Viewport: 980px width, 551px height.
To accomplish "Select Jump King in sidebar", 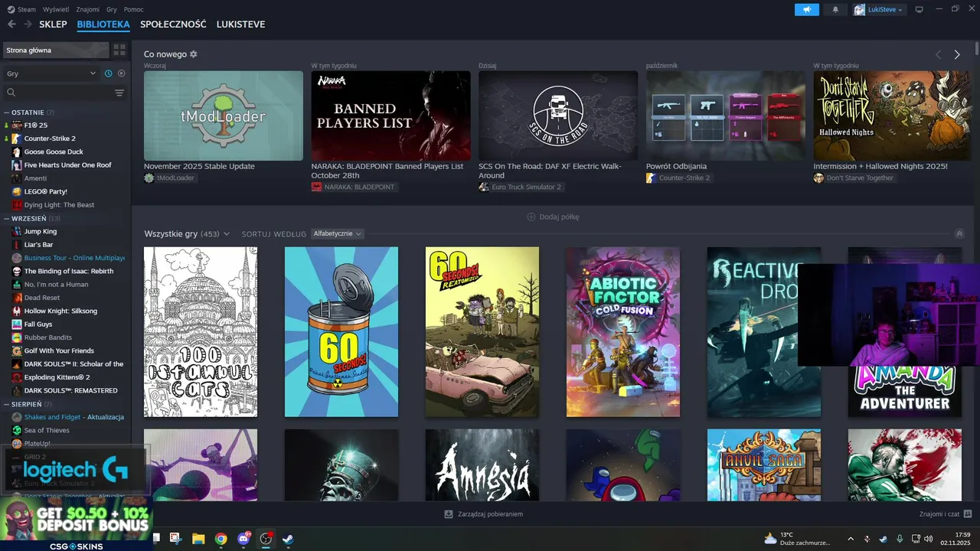I will [40, 231].
